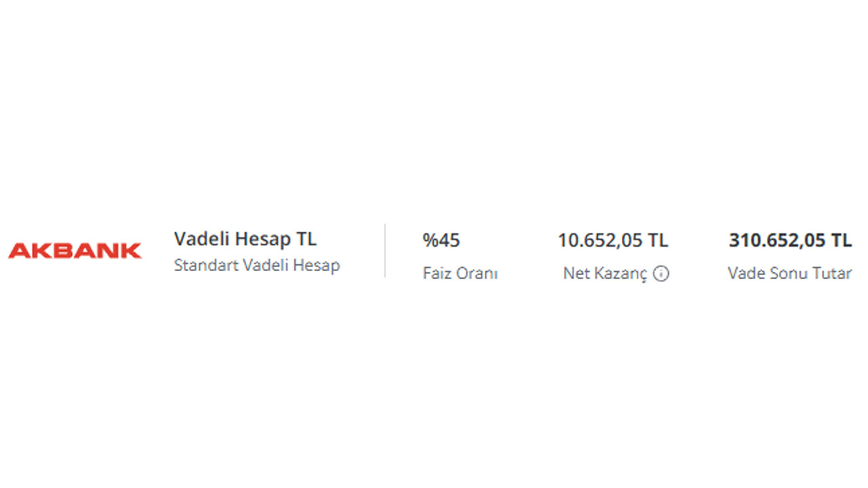Click the Vade Sonu Tutar label

pyautogui.click(x=789, y=274)
